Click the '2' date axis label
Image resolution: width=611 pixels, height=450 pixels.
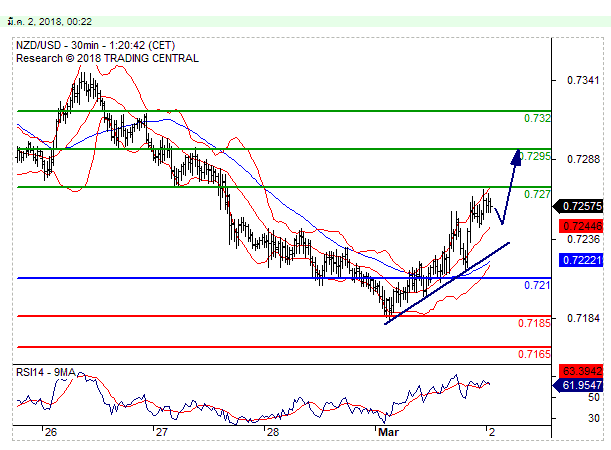pos(492,432)
